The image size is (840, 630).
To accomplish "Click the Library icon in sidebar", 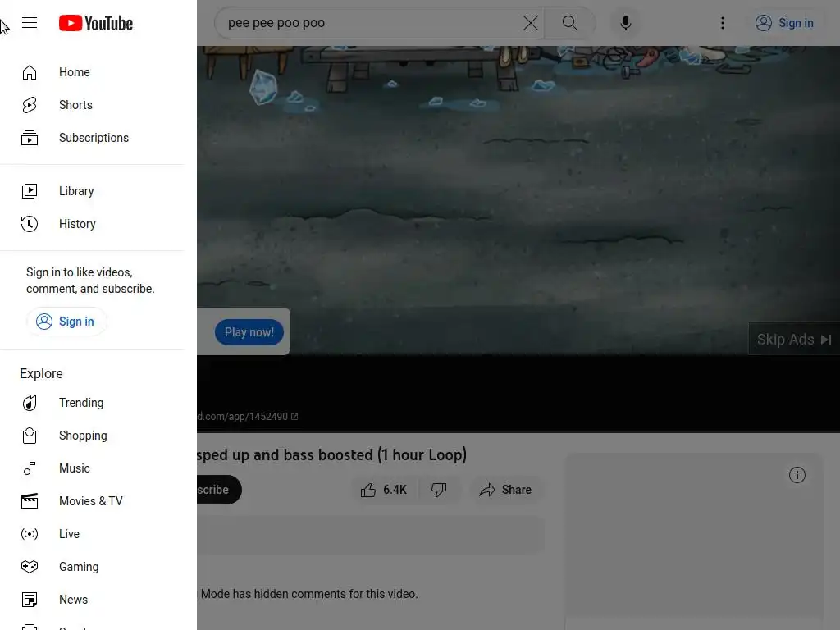I will [30, 191].
